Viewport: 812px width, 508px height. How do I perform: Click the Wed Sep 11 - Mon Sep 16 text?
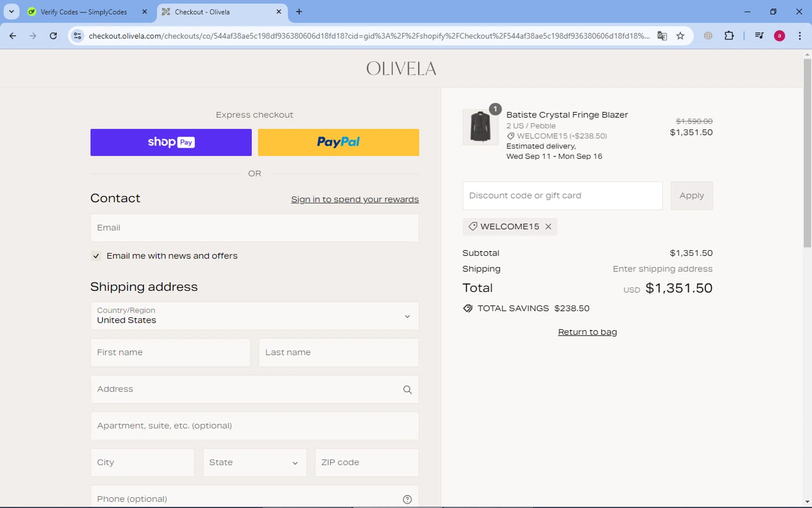(x=554, y=157)
